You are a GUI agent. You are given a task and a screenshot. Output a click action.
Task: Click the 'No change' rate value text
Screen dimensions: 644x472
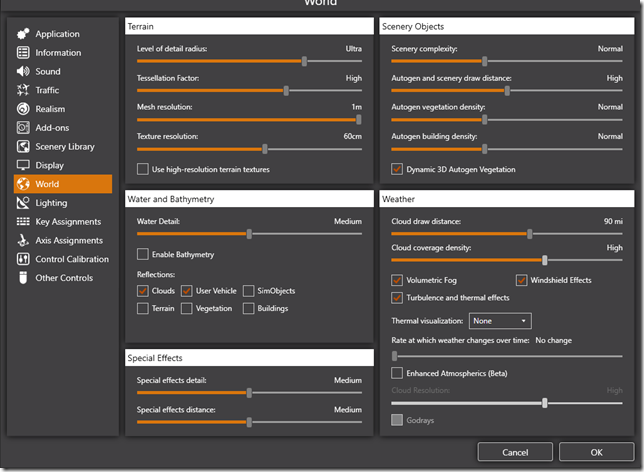pyautogui.click(x=553, y=340)
